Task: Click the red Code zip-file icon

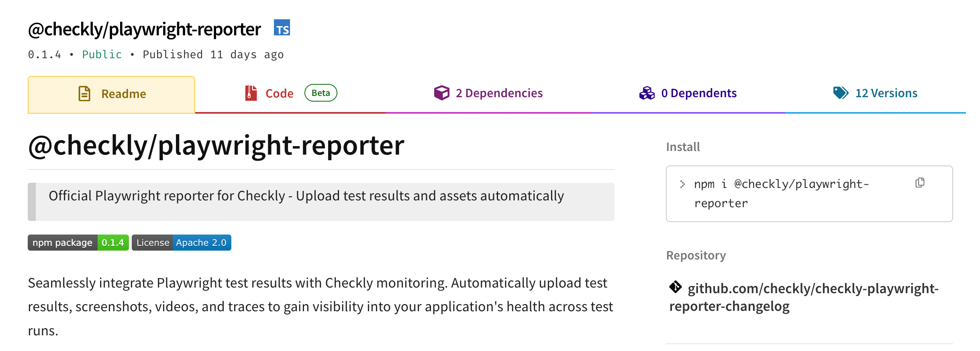Action: [x=251, y=93]
